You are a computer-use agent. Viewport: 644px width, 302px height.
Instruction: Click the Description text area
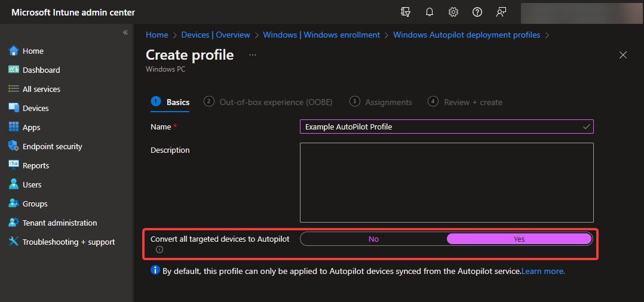point(447,183)
